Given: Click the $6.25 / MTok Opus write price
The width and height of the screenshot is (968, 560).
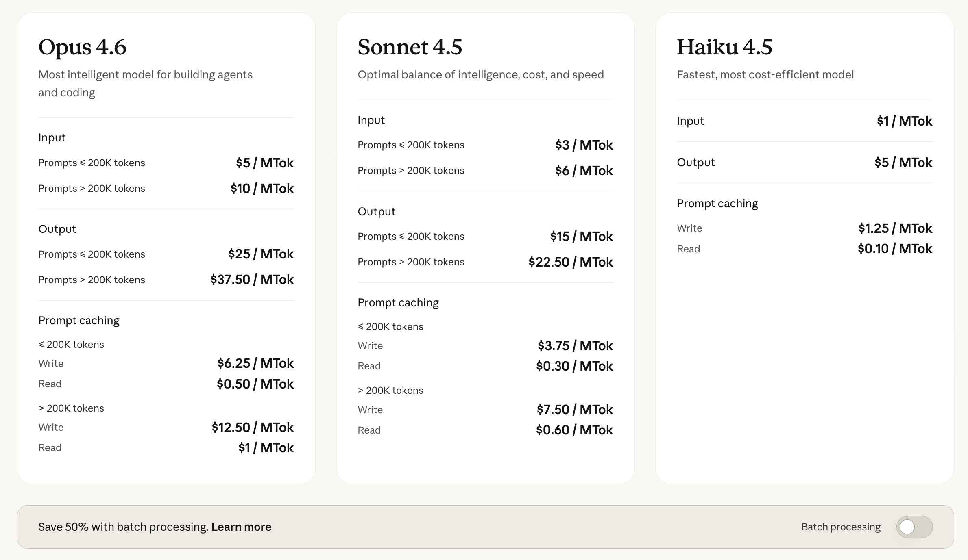Looking at the screenshot, I should tap(255, 363).
